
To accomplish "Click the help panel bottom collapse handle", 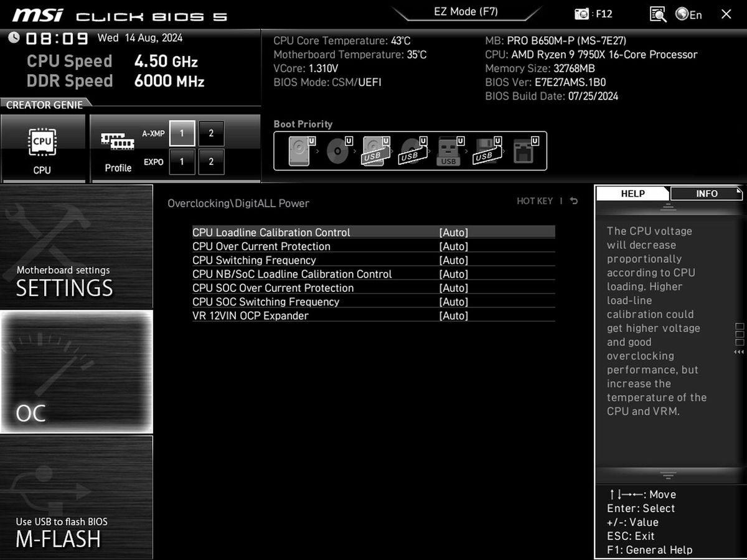I will [668, 476].
